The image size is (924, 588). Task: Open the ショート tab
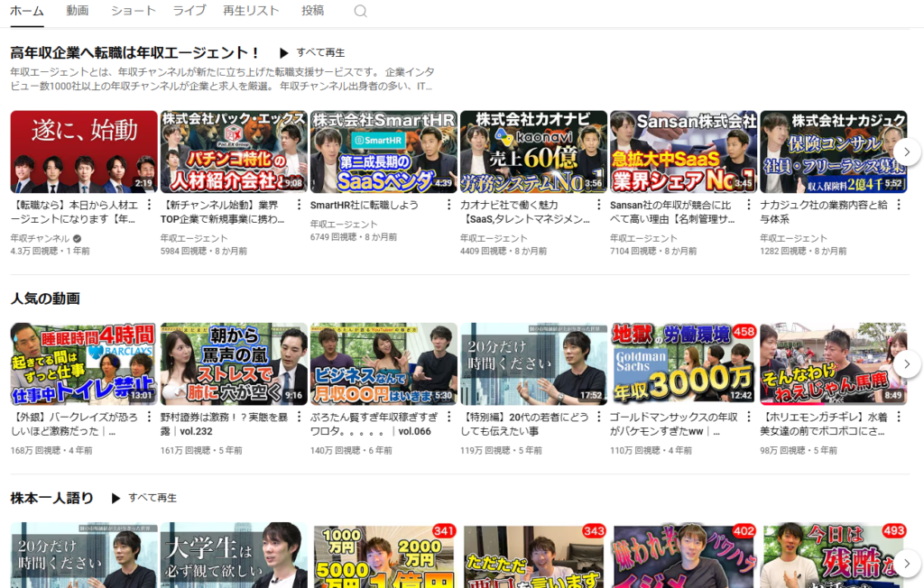[x=132, y=11]
